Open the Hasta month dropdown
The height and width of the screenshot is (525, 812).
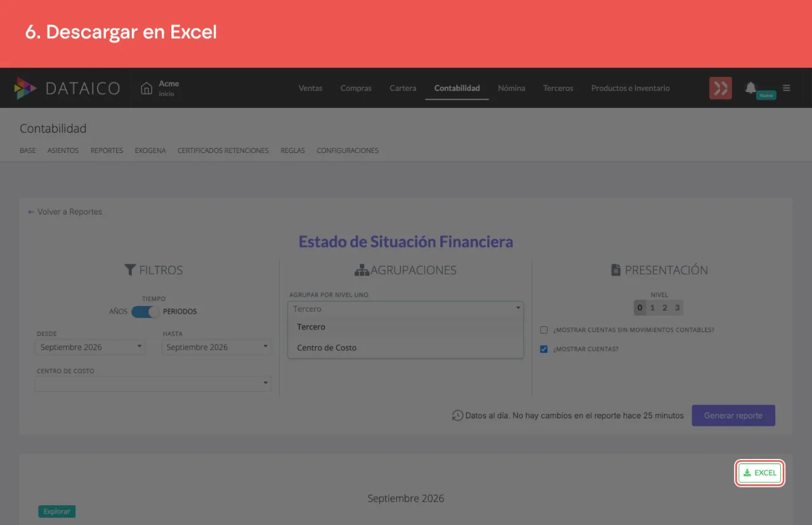coord(216,347)
